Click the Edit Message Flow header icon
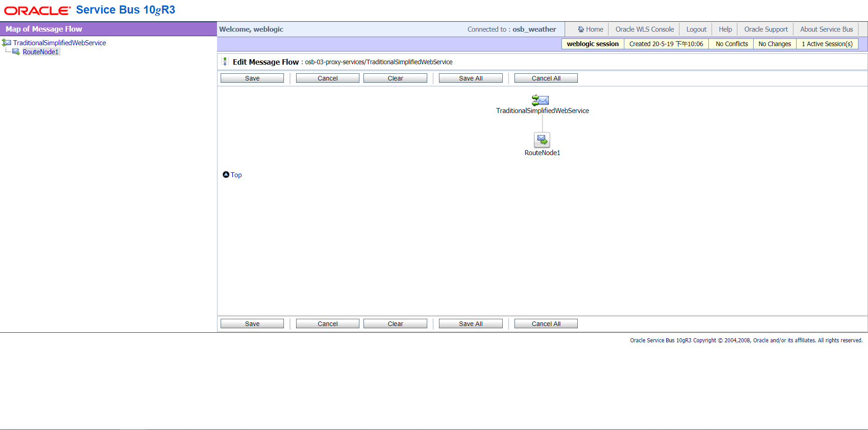This screenshot has height=430, width=868. pyautogui.click(x=225, y=61)
